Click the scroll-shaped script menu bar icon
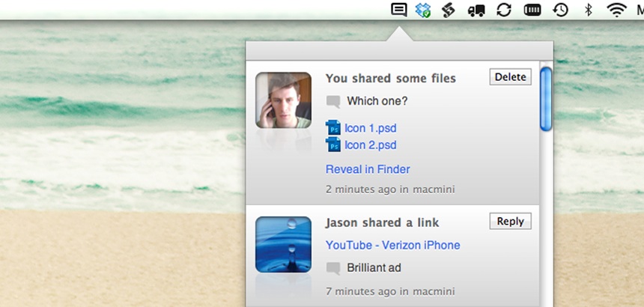 pos(448,10)
